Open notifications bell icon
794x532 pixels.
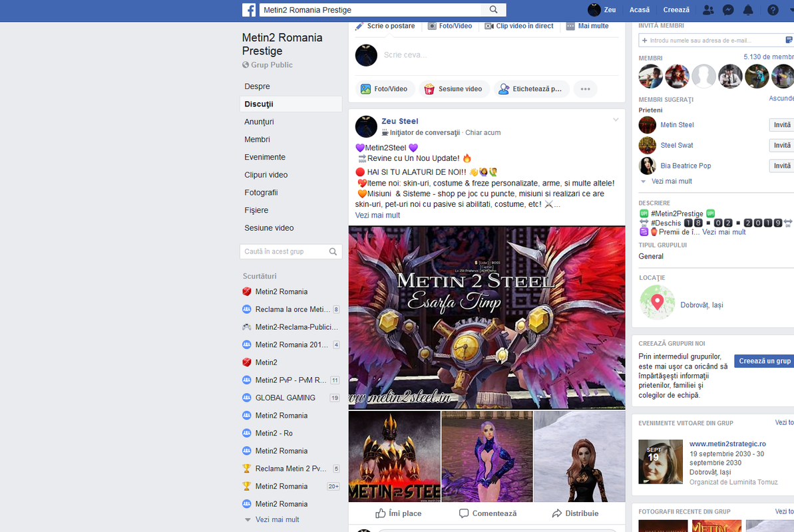[x=748, y=9]
